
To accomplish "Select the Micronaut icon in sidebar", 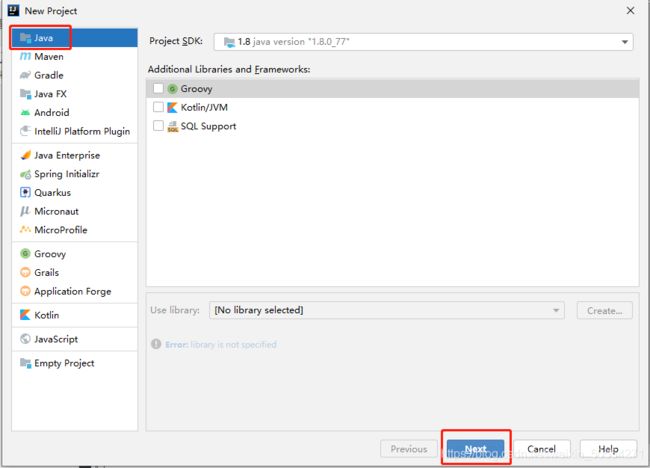I will (25, 211).
